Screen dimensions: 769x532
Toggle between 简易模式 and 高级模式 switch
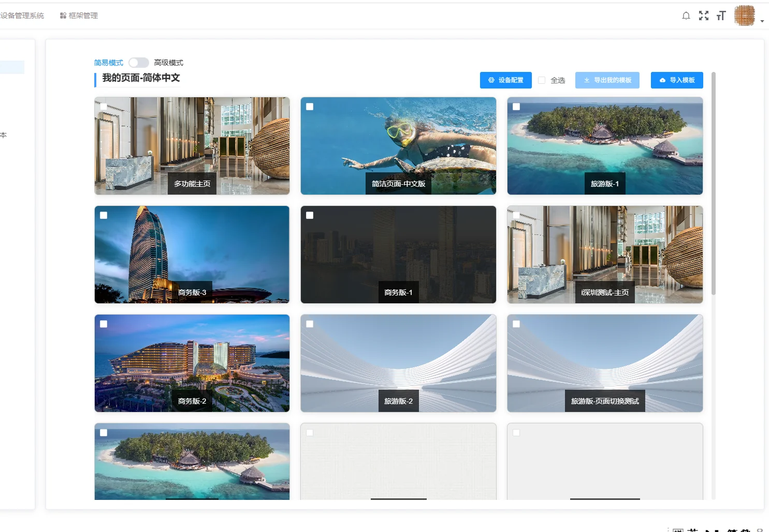[139, 63]
